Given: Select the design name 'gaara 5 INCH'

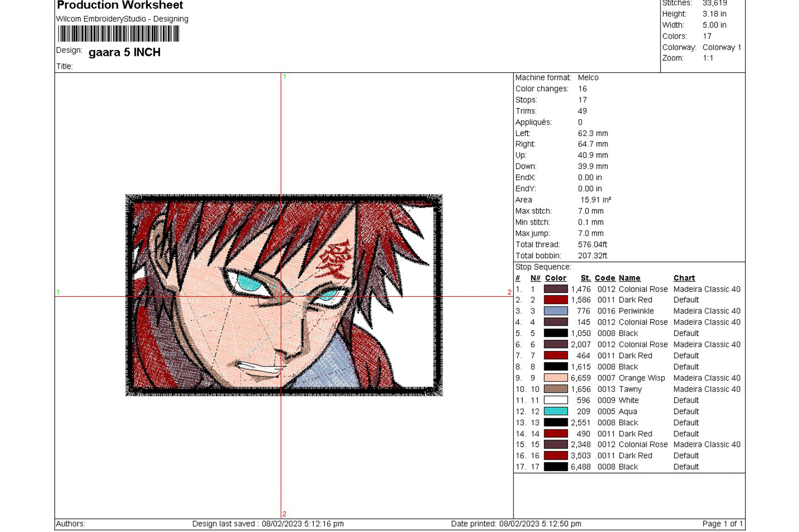Looking at the screenshot, I should [x=124, y=52].
